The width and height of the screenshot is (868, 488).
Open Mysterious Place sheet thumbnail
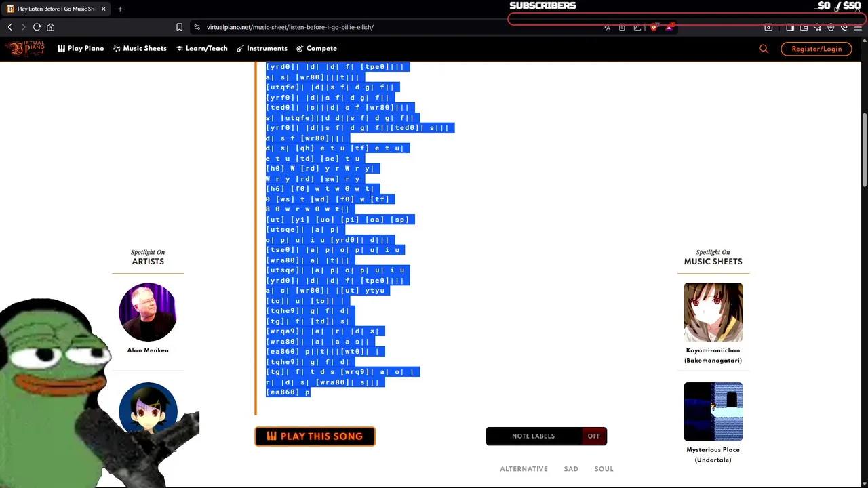pyautogui.click(x=713, y=411)
